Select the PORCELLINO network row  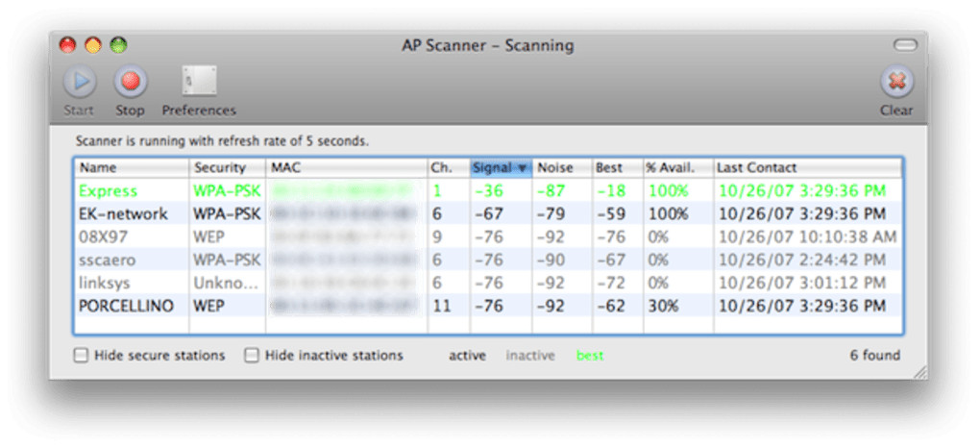click(x=488, y=306)
